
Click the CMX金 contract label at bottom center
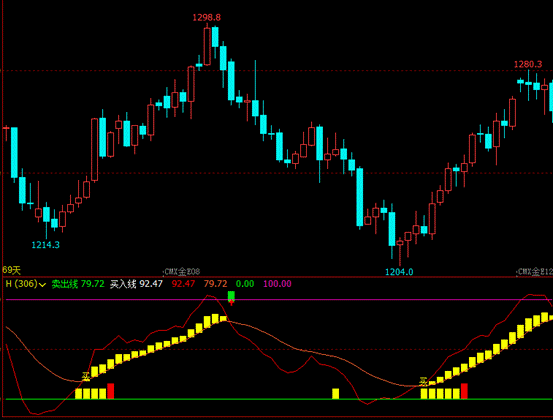pyautogui.click(x=182, y=272)
